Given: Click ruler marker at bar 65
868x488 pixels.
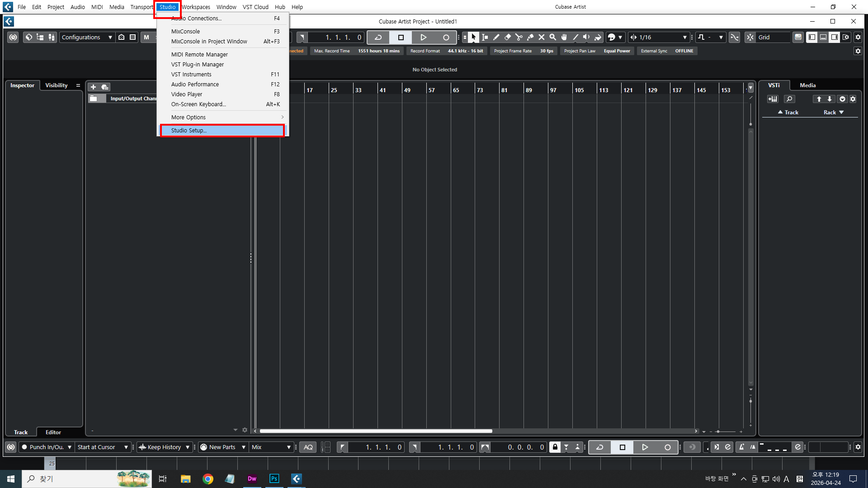Looking at the screenshot, I should point(456,90).
